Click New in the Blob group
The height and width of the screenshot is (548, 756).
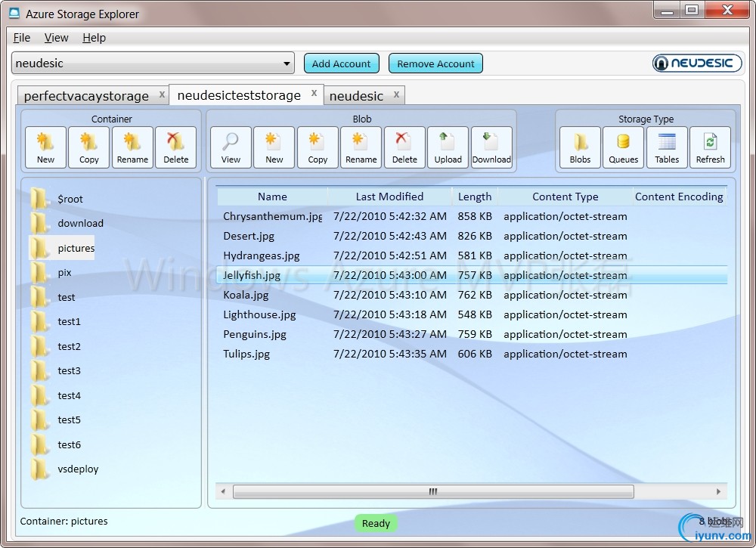pos(274,147)
